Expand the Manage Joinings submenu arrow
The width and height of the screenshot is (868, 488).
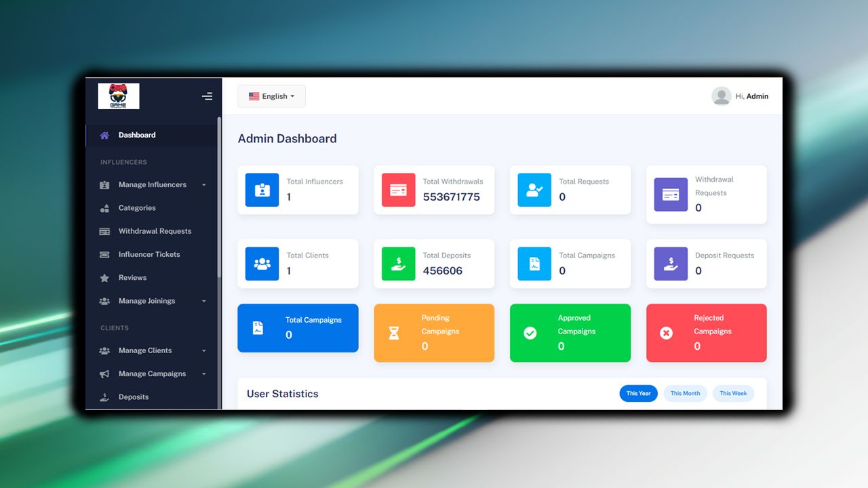tap(204, 301)
